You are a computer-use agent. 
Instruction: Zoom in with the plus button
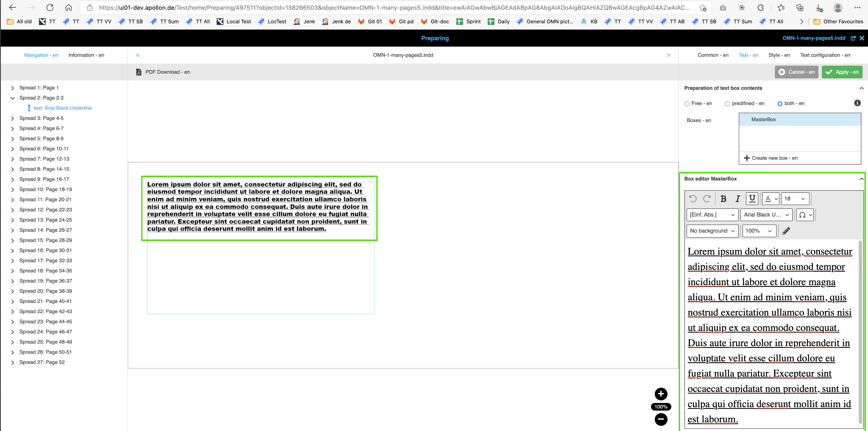click(661, 394)
